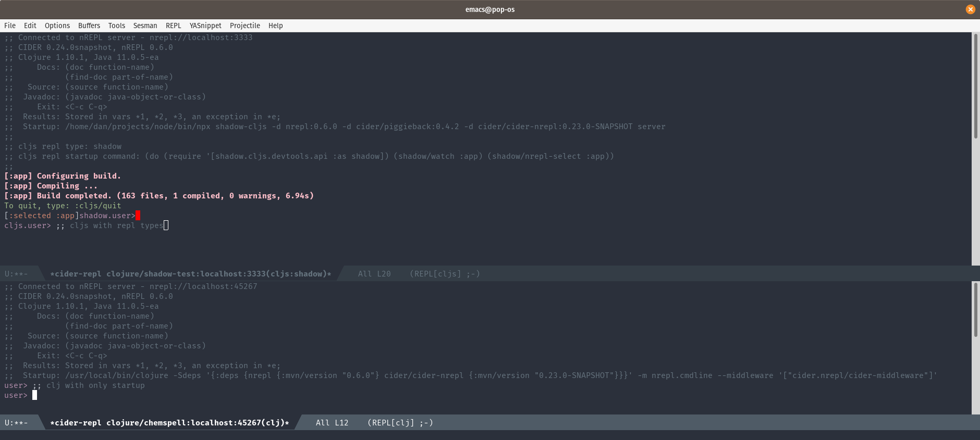Open the Help menu
This screenshot has height=440, width=980.
[x=276, y=26]
